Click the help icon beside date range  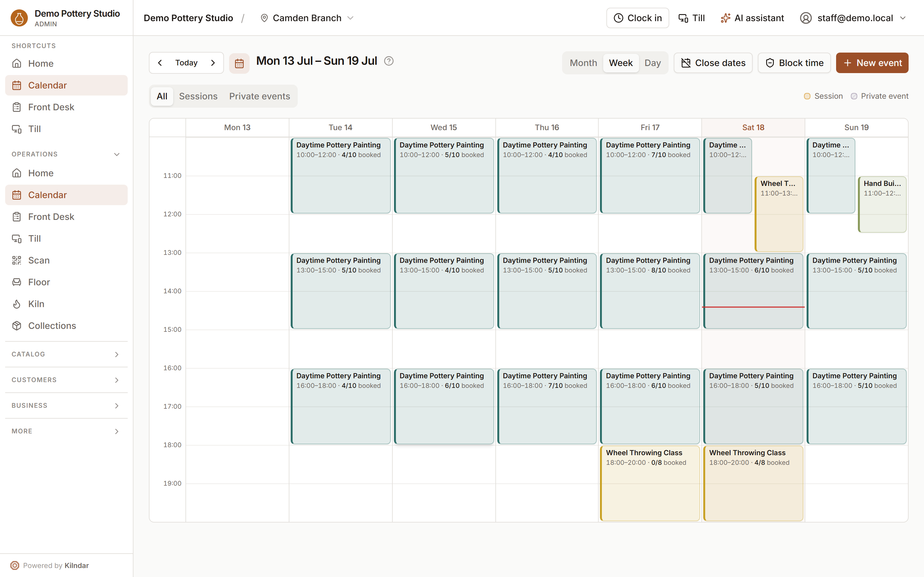click(389, 61)
